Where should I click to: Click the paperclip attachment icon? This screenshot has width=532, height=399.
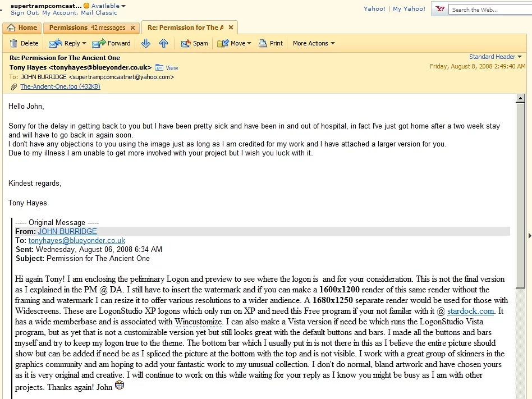13,87
